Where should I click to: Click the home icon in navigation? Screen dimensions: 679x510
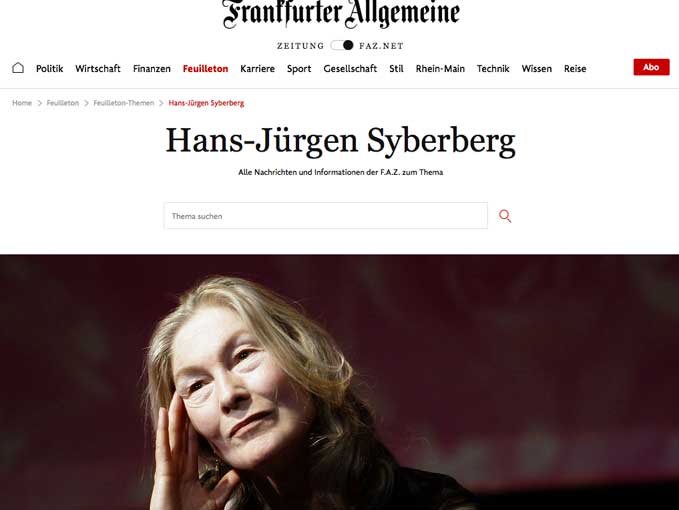coord(18,68)
